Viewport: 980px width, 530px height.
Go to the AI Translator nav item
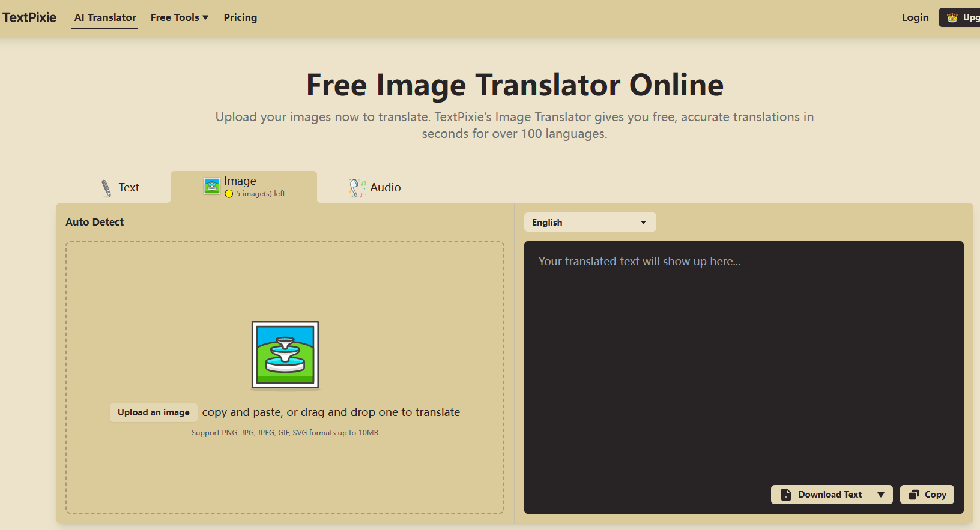[x=105, y=17]
